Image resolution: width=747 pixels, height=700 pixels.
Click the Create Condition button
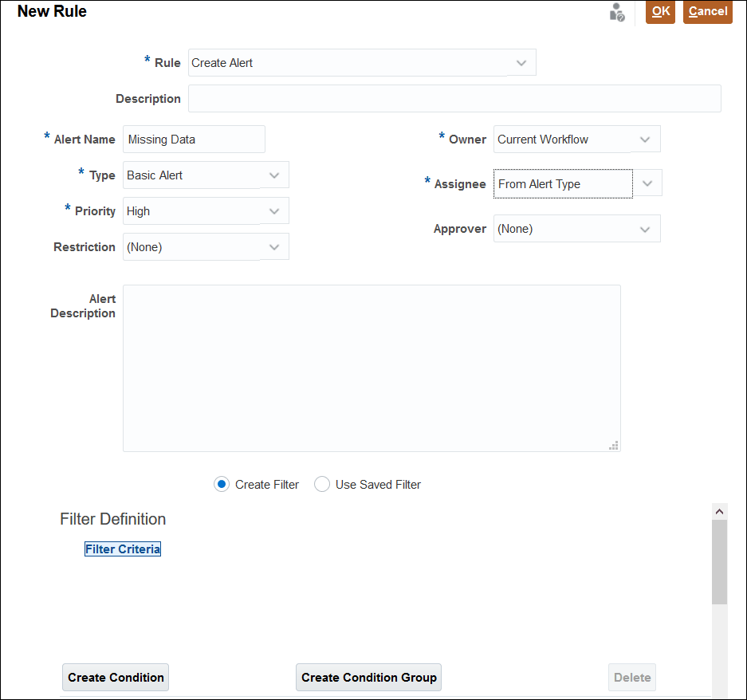(x=116, y=678)
